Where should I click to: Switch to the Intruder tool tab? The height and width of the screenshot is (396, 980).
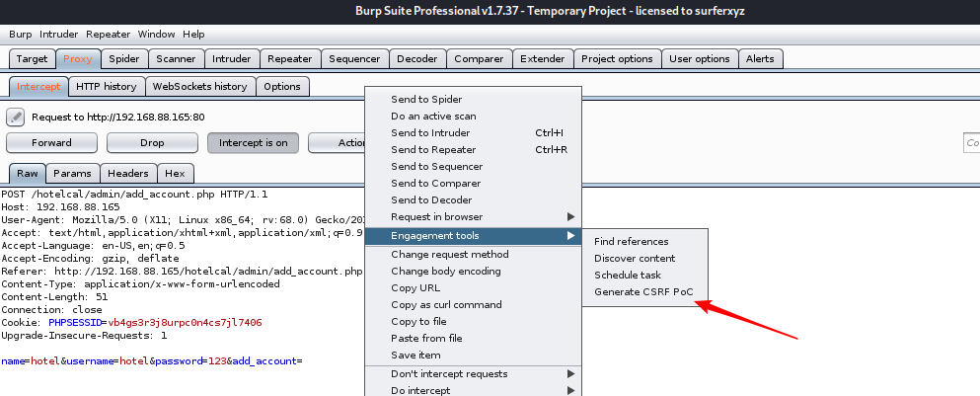232,59
